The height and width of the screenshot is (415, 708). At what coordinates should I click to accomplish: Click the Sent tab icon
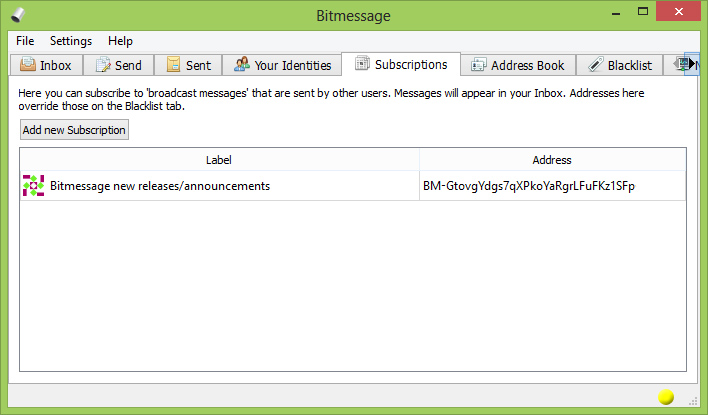coord(174,65)
